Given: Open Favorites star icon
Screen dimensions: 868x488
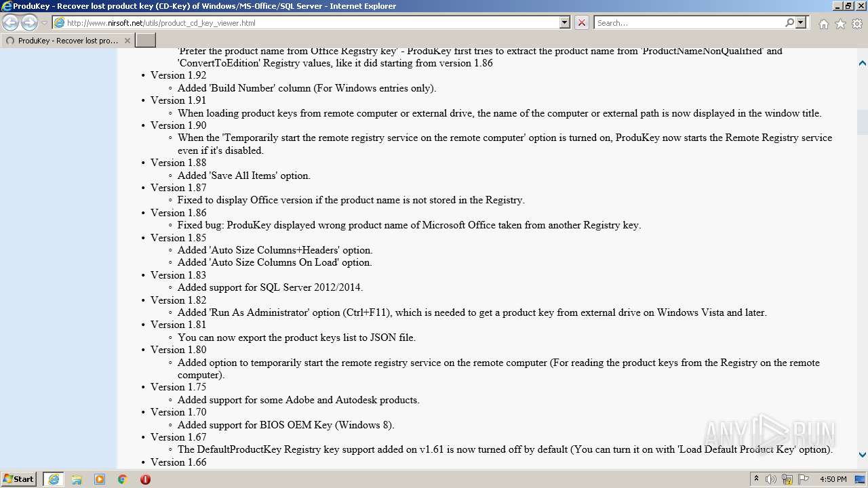Looking at the screenshot, I should (x=840, y=24).
